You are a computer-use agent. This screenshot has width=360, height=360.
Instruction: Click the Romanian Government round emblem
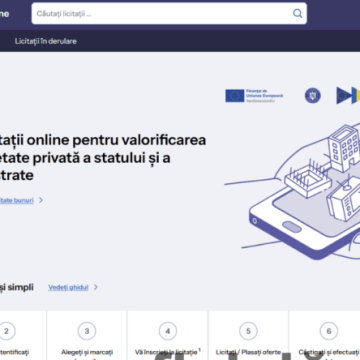tap(313, 96)
